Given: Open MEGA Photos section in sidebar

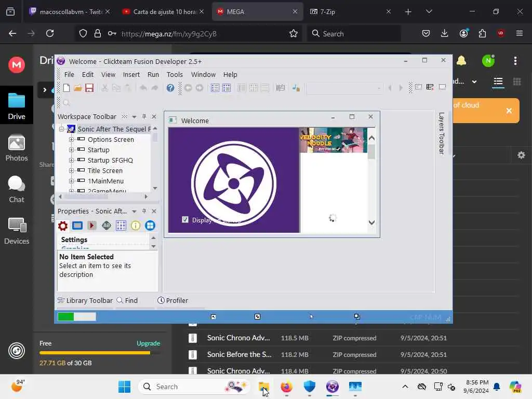Looking at the screenshot, I should click(x=17, y=148).
